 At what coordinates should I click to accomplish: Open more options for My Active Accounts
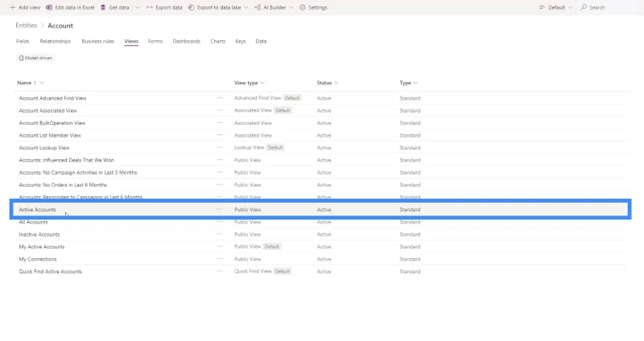tap(220, 247)
